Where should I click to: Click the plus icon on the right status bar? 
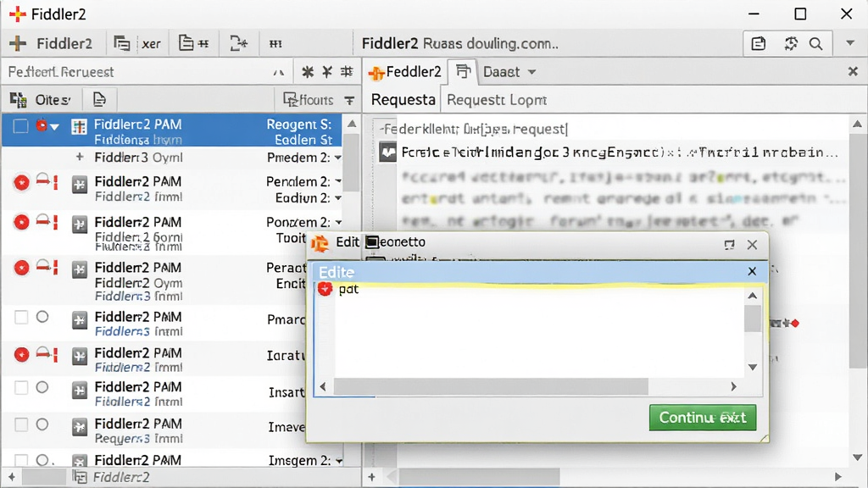371,477
